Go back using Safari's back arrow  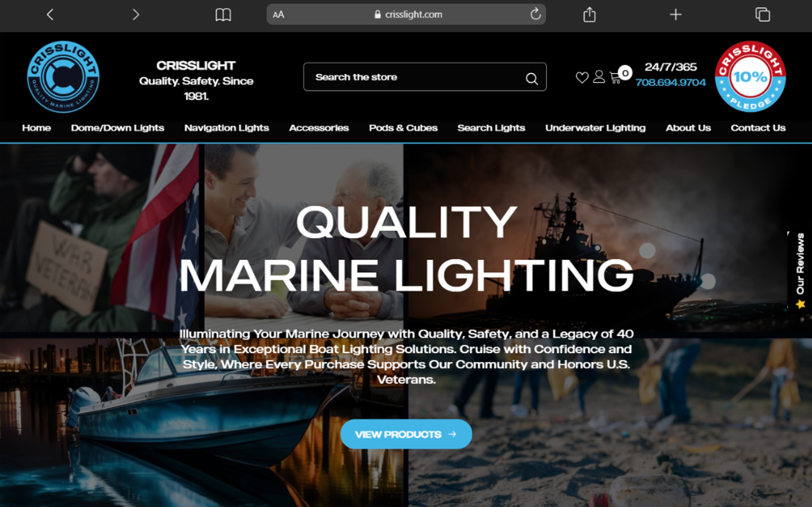[x=50, y=15]
